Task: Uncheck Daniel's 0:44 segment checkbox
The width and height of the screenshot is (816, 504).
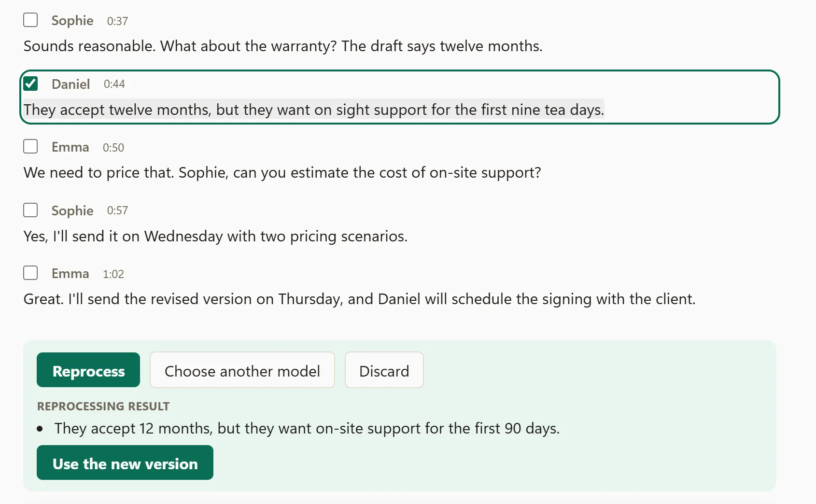Action: click(30, 84)
